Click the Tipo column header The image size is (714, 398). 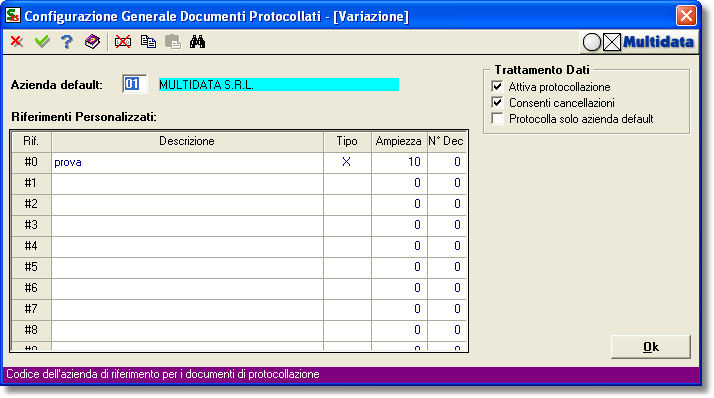[x=347, y=142]
